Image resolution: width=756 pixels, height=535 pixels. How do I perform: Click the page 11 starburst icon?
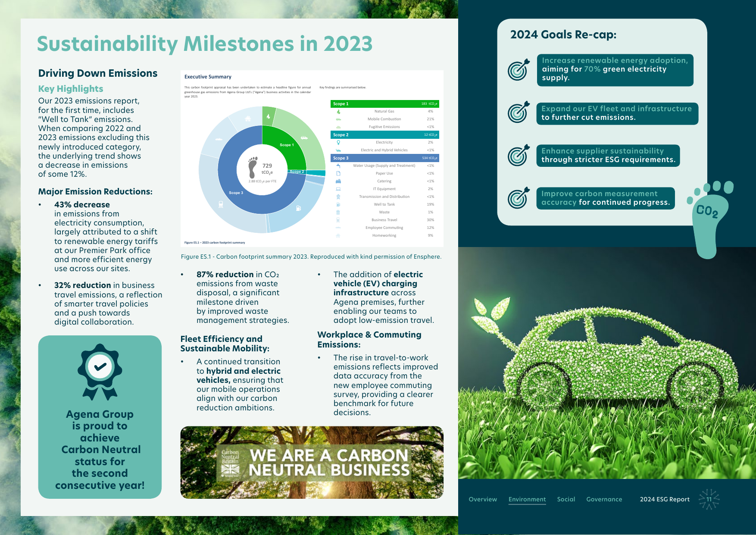[x=709, y=499]
